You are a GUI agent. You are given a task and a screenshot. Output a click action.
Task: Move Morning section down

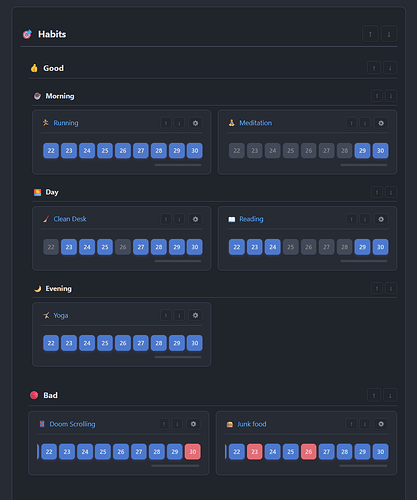pyautogui.click(x=391, y=96)
